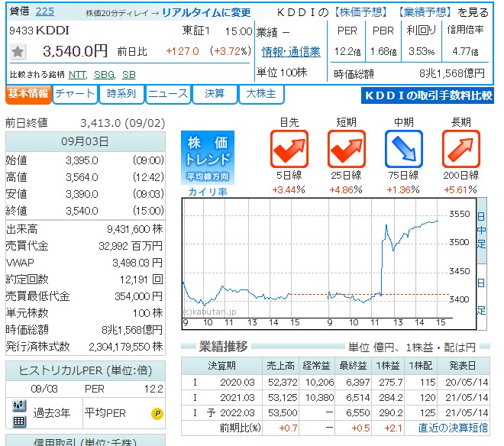Click the 前日終値 value 3,413.0 (09/02)

coord(122,123)
